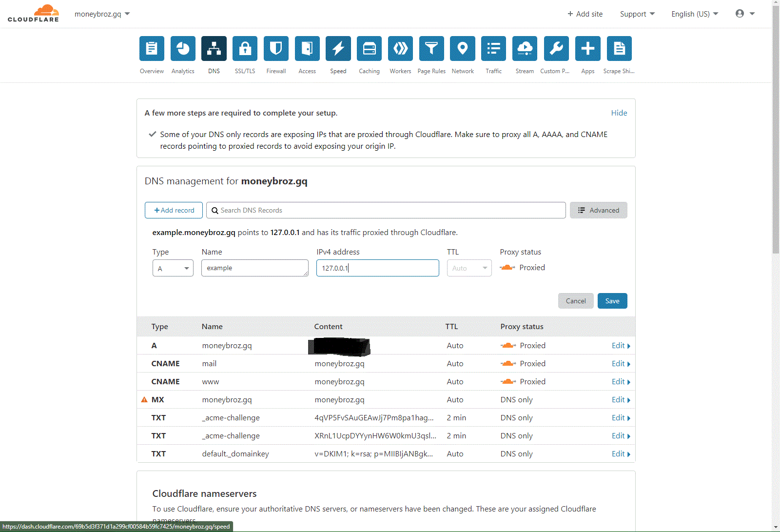
Task: Open the Analytics pie chart icon
Action: pyautogui.click(x=183, y=48)
